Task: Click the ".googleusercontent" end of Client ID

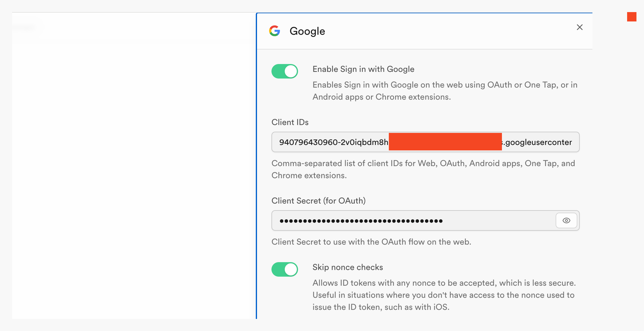Action: click(x=538, y=142)
